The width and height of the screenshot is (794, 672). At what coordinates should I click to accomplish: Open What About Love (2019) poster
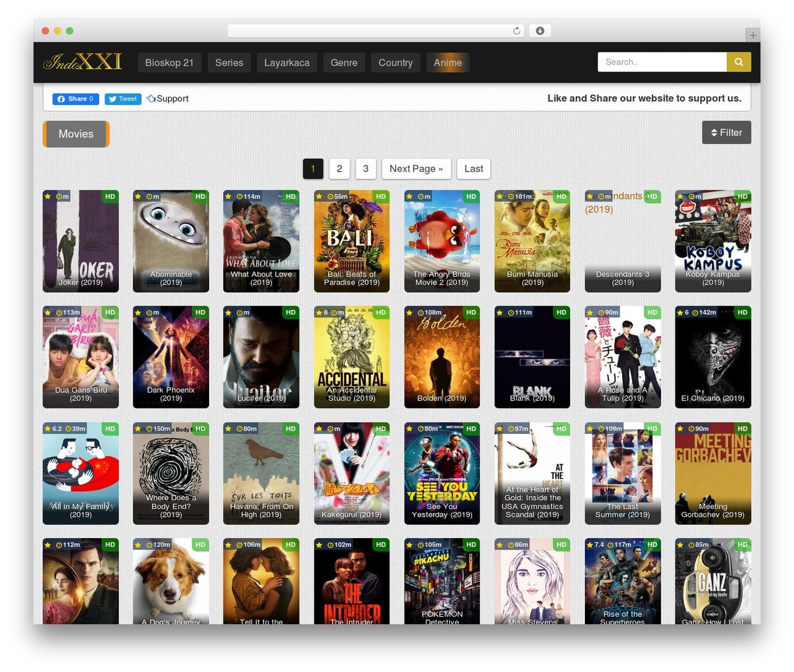(x=261, y=241)
